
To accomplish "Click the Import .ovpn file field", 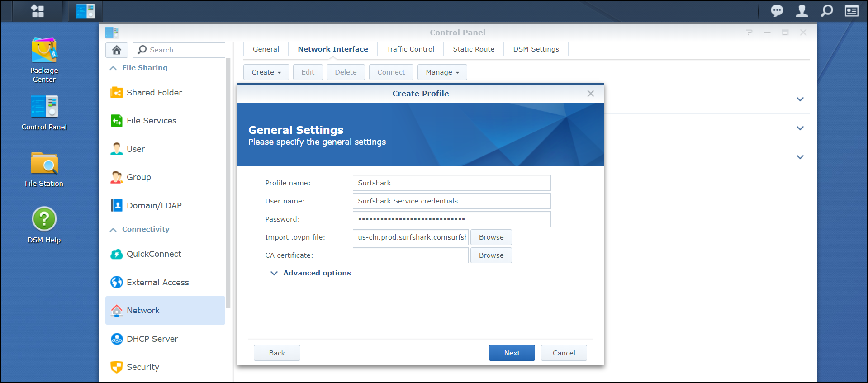I will coord(411,237).
